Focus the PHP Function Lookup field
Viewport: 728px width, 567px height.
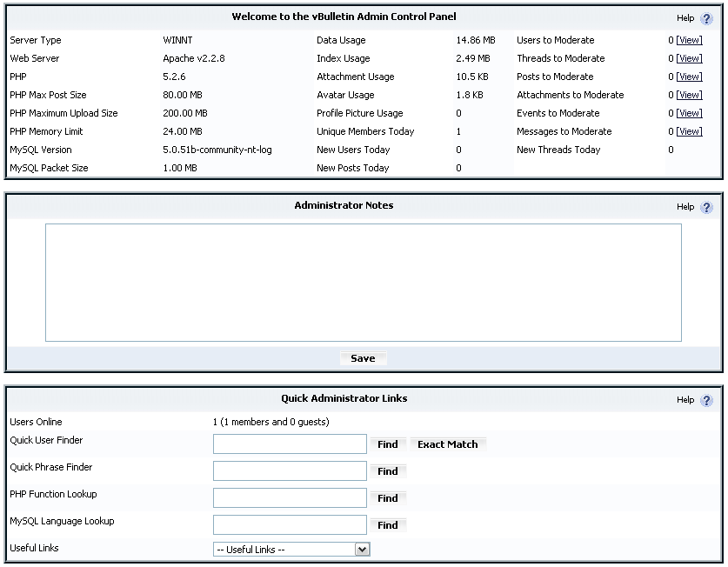pos(290,497)
